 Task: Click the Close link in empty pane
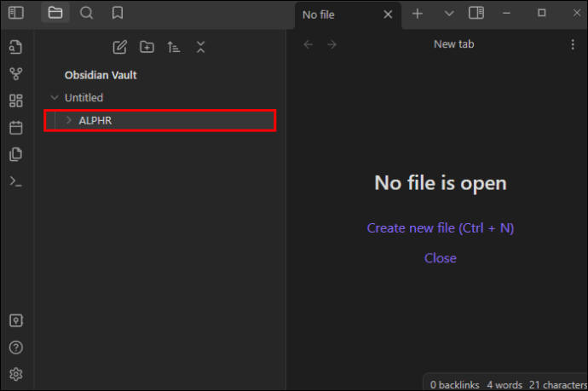point(441,258)
